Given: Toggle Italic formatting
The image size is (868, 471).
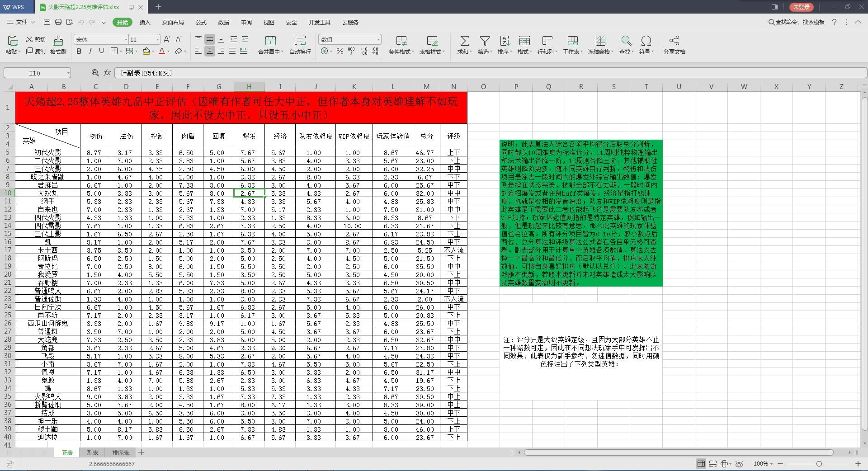Looking at the screenshot, I should [x=90, y=51].
